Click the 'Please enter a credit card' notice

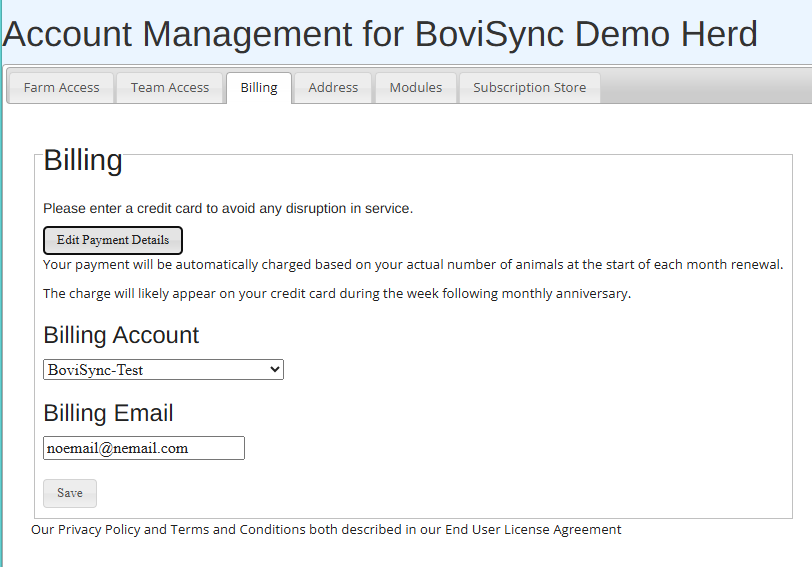pyautogui.click(x=228, y=208)
